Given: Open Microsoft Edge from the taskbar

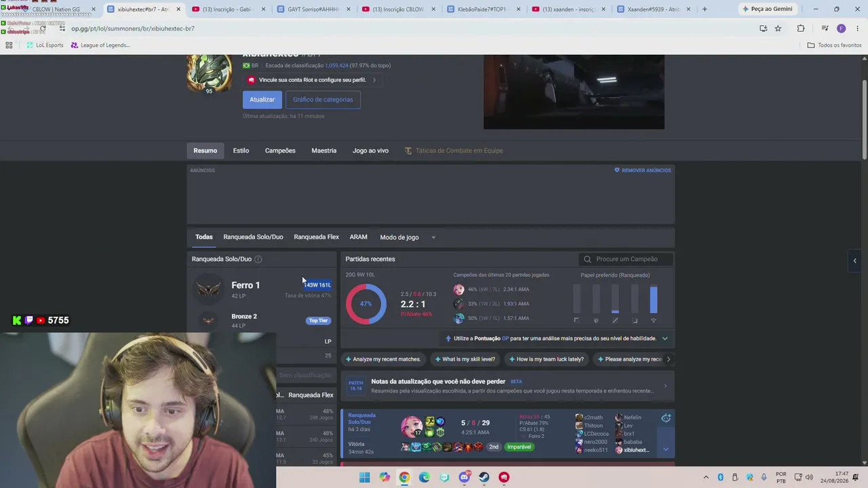Looking at the screenshot, I should pyautogui.click(x=425, y=477).
